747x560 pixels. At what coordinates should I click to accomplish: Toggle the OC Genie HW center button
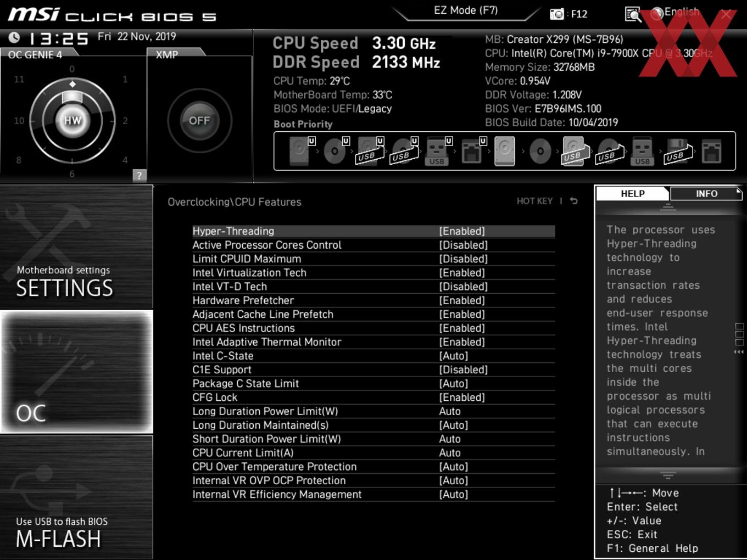coord(73,120)
